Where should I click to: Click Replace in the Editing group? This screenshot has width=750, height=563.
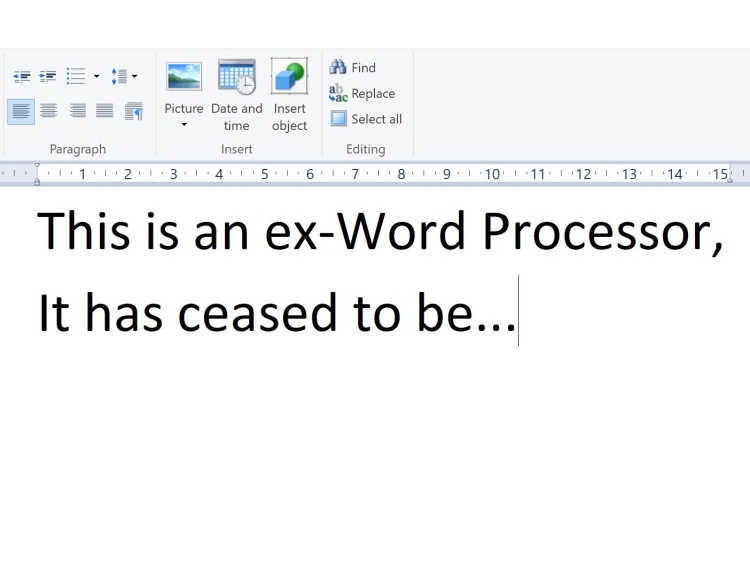pos(362,93)
